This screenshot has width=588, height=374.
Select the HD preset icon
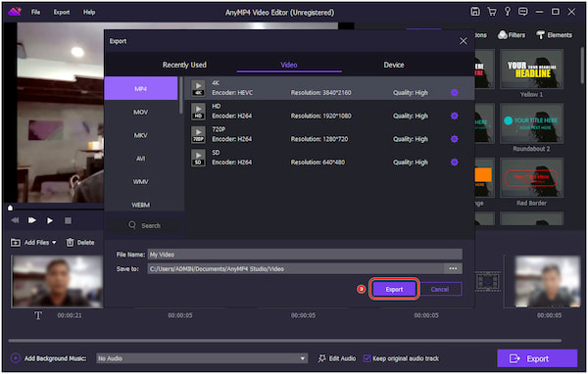point(198,112)
